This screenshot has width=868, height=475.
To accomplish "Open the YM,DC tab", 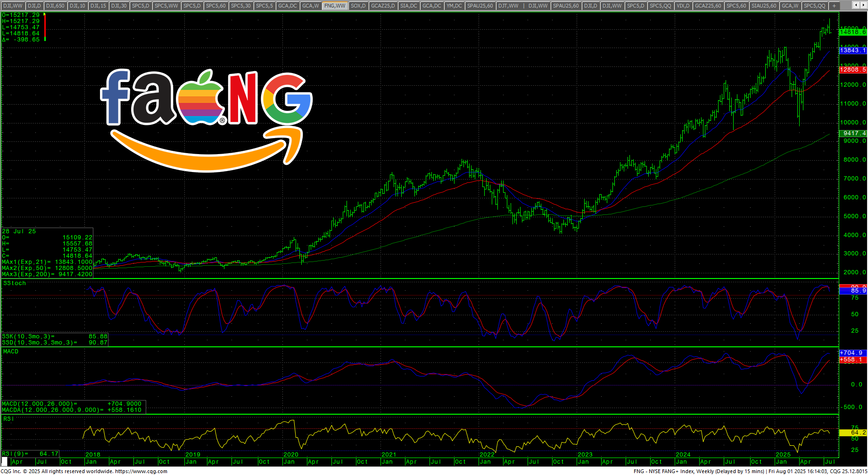I will (455, 6).
